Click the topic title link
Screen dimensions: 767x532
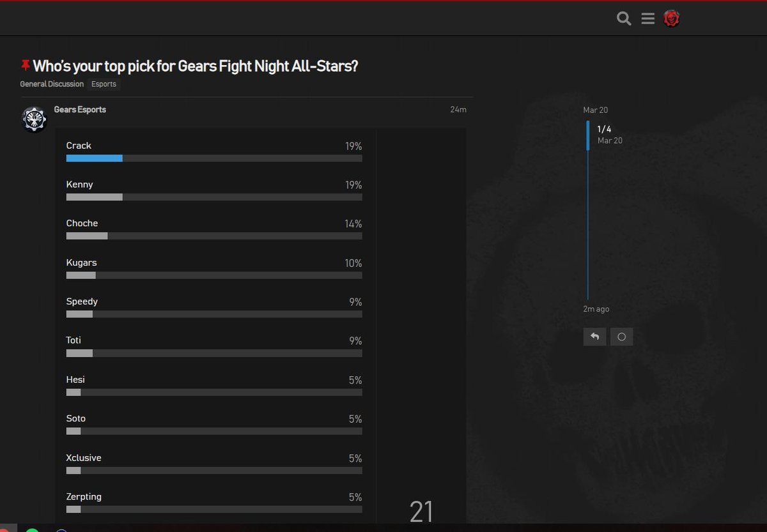(196, 66)
